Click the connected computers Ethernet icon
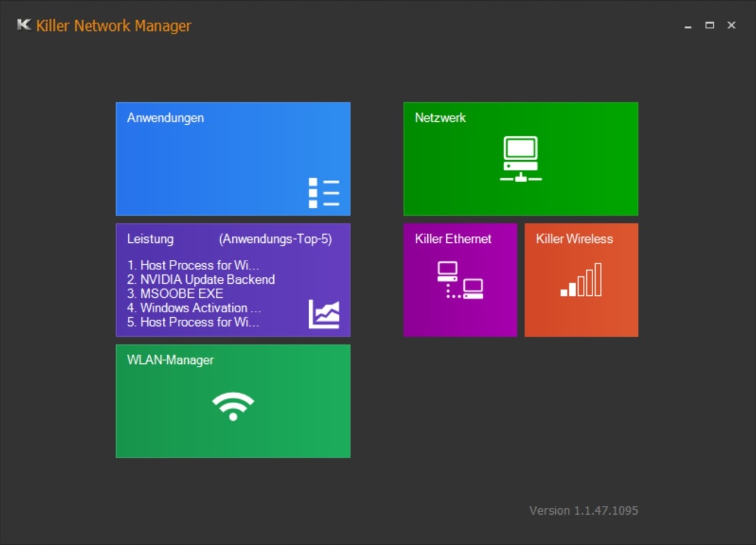756x545 pixels. [460, 280]
